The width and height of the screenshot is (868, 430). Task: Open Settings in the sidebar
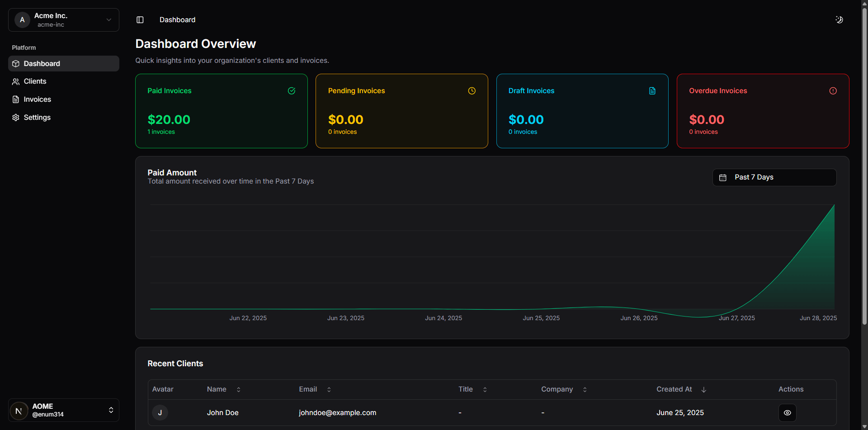coord(64,118)
